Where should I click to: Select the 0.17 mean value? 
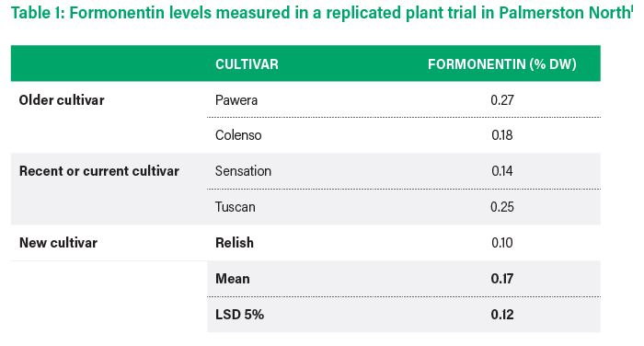tap(502, 279)
